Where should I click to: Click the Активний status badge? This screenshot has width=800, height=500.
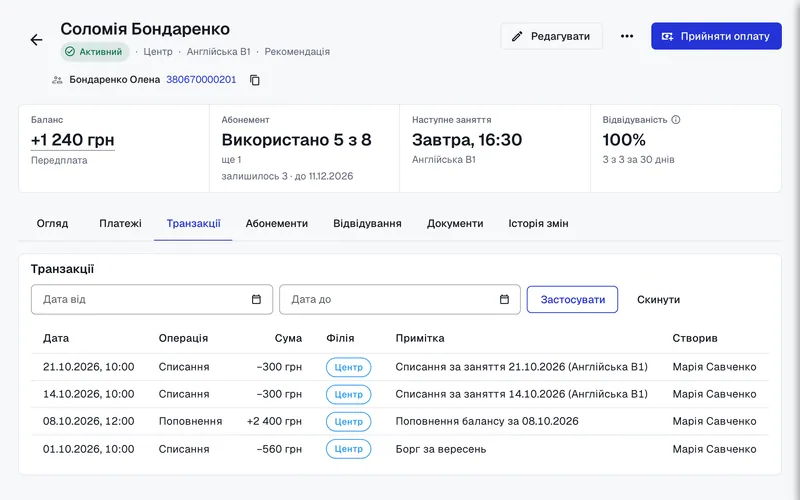[x=94, y=52]
